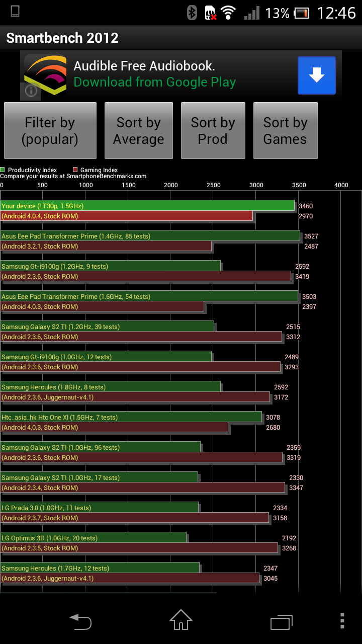Tap the Asus Eee Pad Transformer Prime 1.4GHz bar
This screenshot has width=362, height=644.
pyautogui.click(x=150, y=236)
